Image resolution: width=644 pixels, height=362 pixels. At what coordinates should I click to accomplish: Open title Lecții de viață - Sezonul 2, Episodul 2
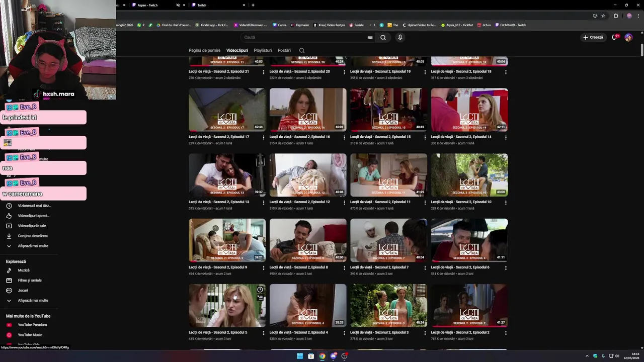click(x=460, y=333)
